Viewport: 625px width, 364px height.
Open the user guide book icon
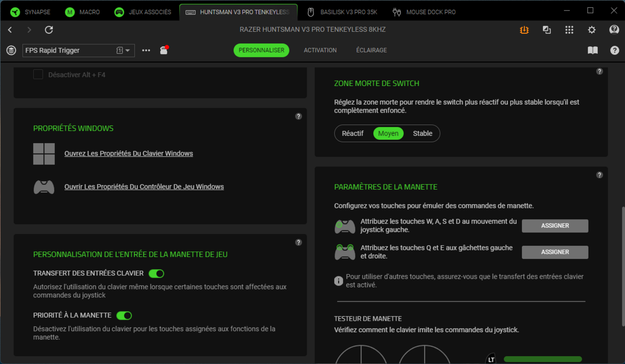coord(593,50)
